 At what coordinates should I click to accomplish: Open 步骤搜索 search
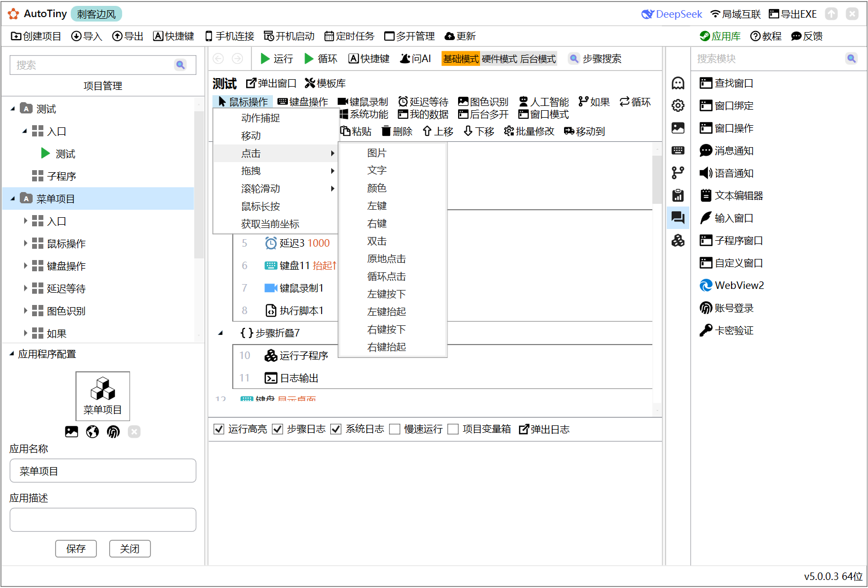595,58
